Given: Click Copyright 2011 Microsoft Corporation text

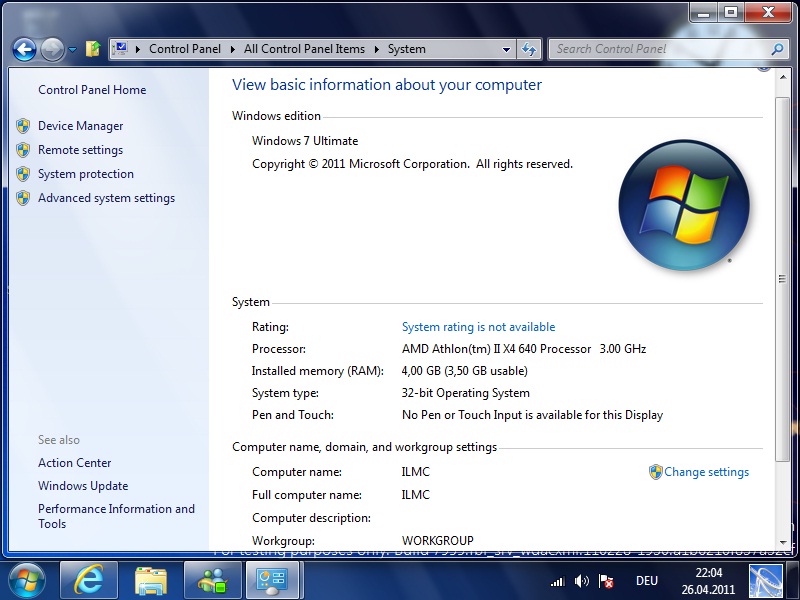Looking at the screenshot, I should pos(412,164).
